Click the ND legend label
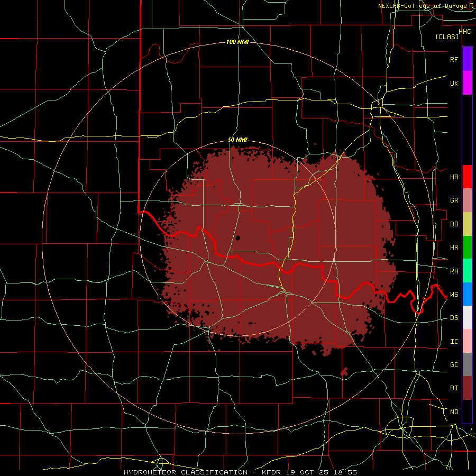This screenshot has height=476, width=476. pyautogui.click(x=454, y=412)
